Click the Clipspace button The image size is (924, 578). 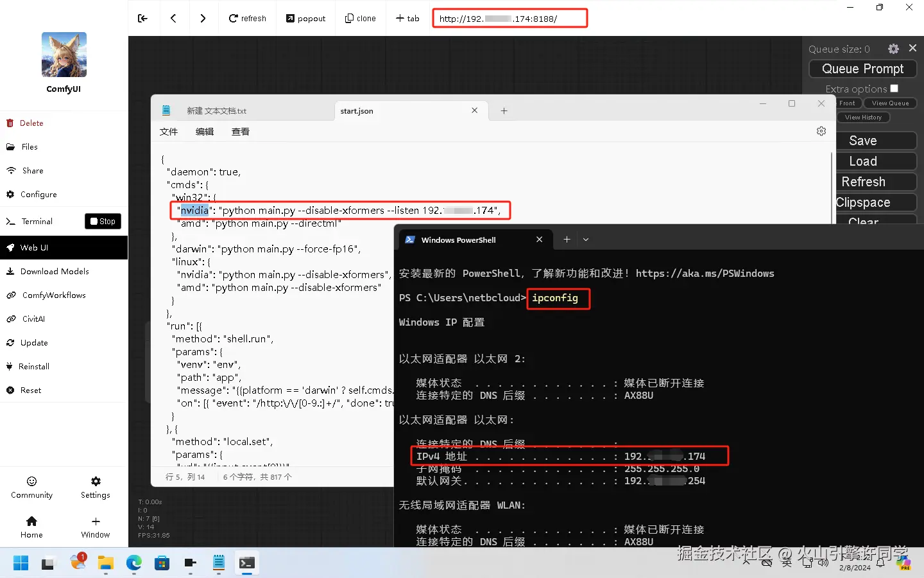876,202
